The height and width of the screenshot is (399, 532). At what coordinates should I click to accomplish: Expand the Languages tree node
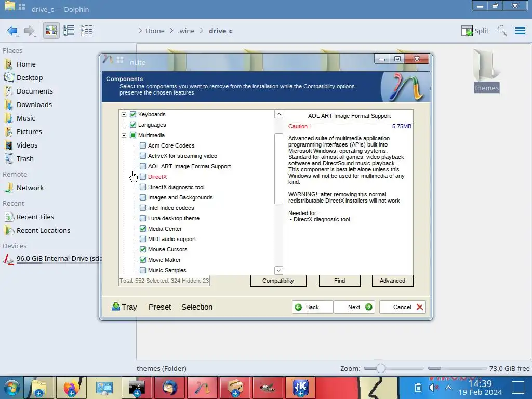click(124, 125)
